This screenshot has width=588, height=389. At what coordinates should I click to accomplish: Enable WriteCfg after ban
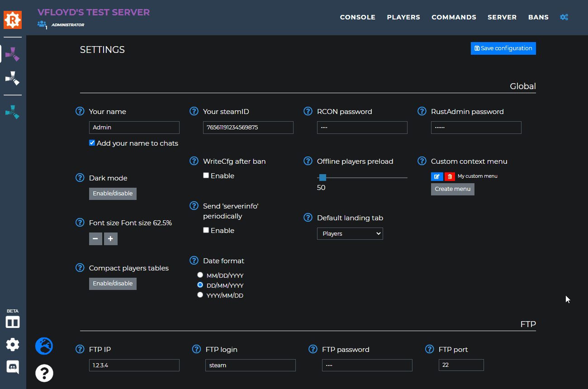[x=206, y=175]
